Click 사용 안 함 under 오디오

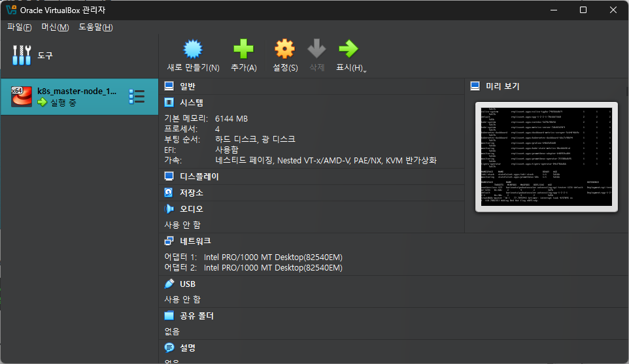tap(182, 225)
